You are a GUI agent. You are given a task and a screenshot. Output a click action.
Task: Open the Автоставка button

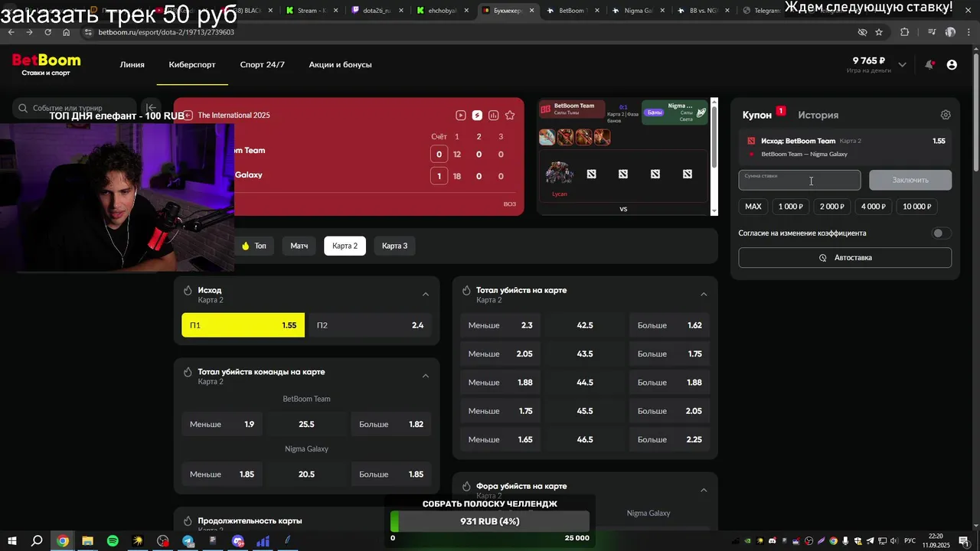point(845,258)
